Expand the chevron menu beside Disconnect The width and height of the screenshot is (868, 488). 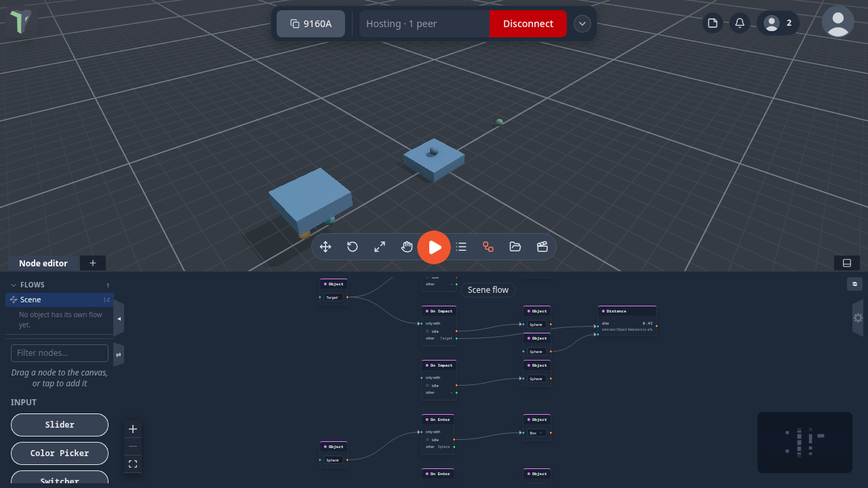[x=582, y=24]
